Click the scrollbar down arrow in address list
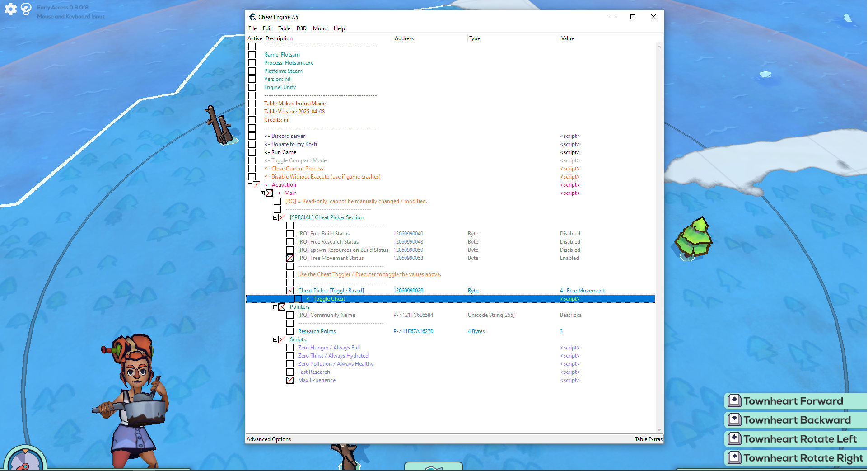This screenshot has width=868, height=471. click(x=659, y=430)
